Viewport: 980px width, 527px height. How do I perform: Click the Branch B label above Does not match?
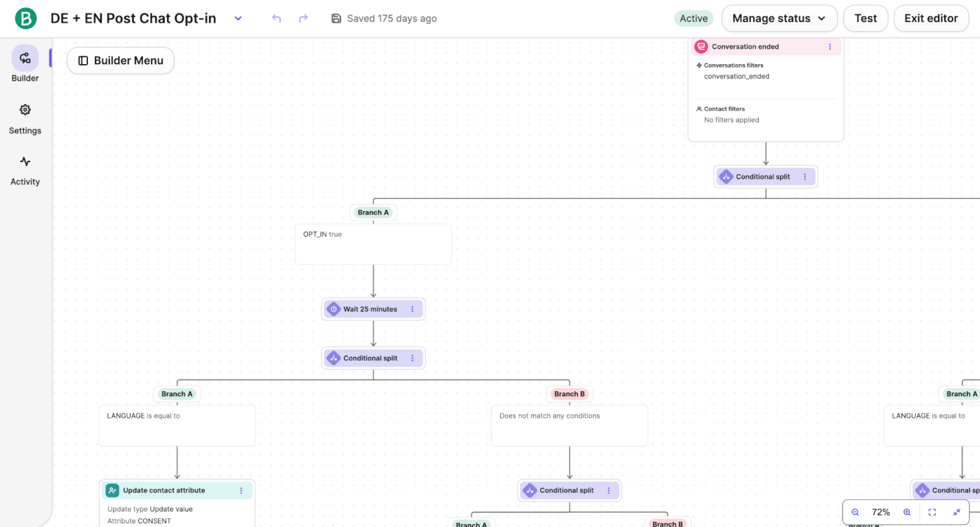click(x=569, y=394)
